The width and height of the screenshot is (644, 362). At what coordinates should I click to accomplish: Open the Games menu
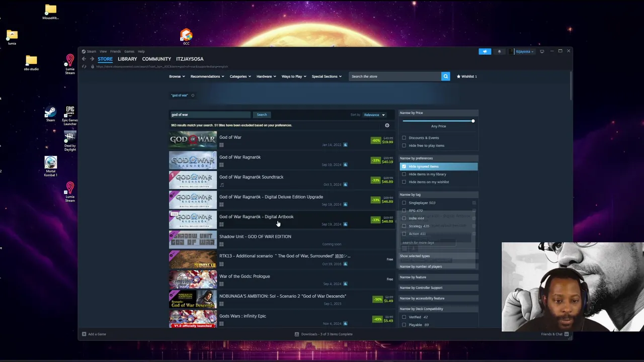[x=129, y=51]
